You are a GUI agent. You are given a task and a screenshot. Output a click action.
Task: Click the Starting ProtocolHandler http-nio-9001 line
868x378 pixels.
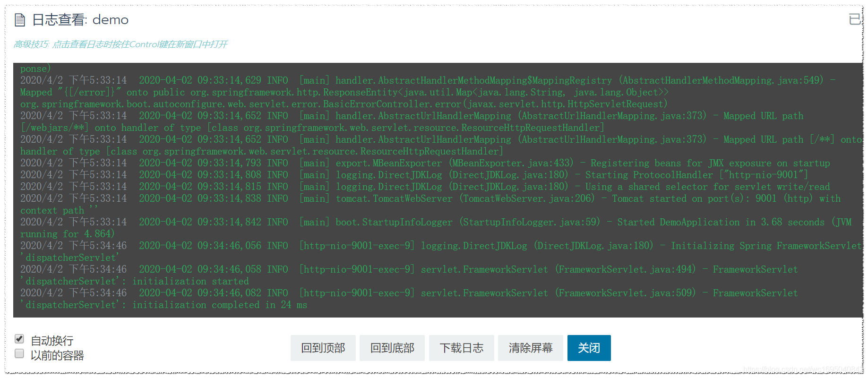pos(414,175)
